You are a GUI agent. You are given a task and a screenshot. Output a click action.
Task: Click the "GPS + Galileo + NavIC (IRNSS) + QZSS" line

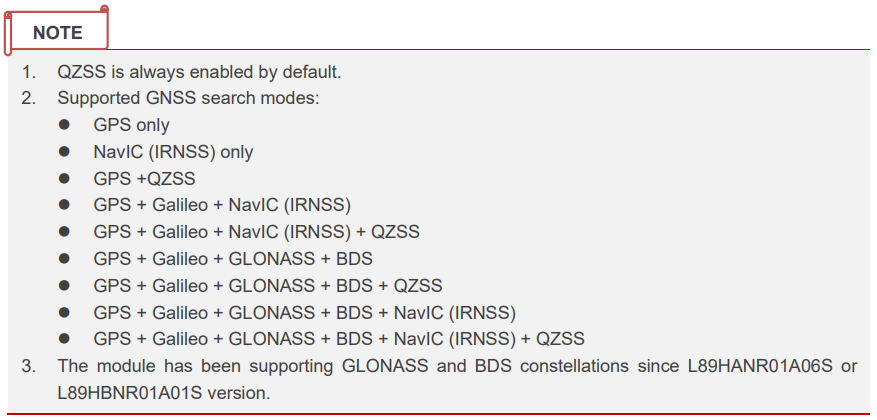[x=256, y=232]
